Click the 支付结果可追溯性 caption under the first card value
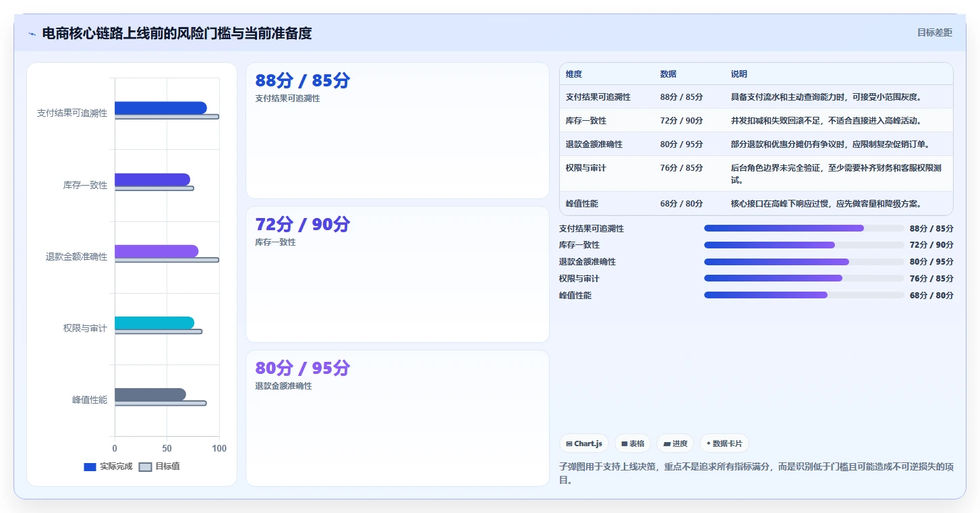 tap(287, 99)
